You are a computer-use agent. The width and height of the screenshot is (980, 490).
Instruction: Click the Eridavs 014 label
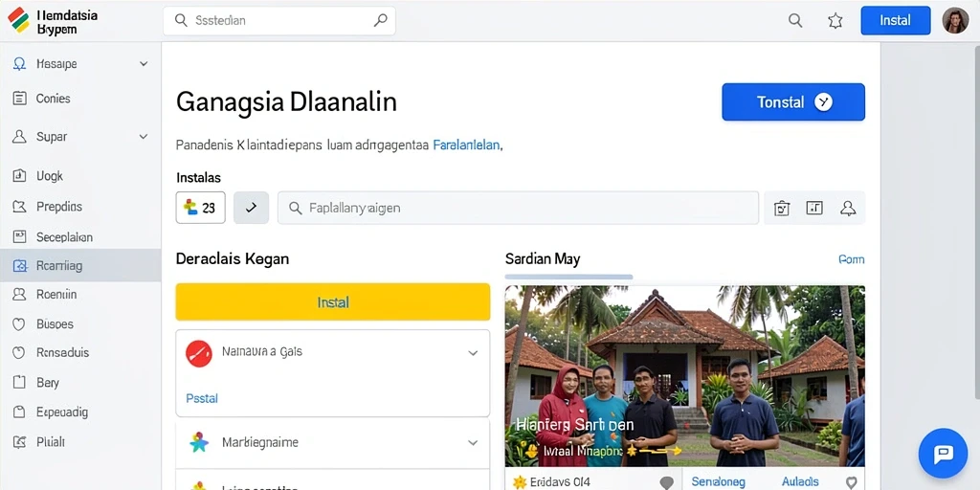point(560,482)
